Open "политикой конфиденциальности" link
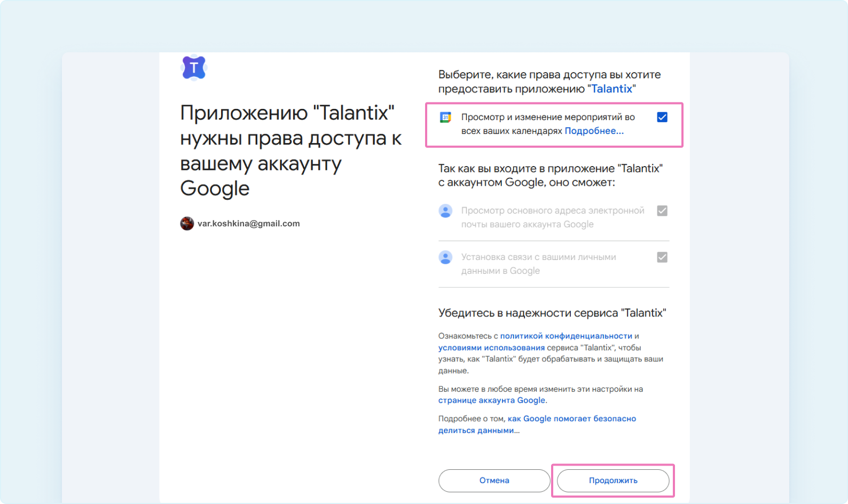The width and height of the screenshot is (848, 504). [566, 336]
